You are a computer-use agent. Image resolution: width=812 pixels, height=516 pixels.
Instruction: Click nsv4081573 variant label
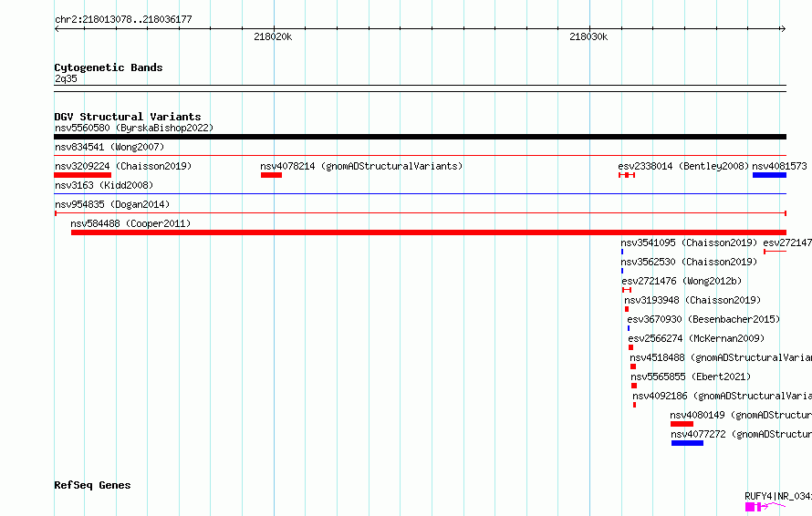pos(779,166)
